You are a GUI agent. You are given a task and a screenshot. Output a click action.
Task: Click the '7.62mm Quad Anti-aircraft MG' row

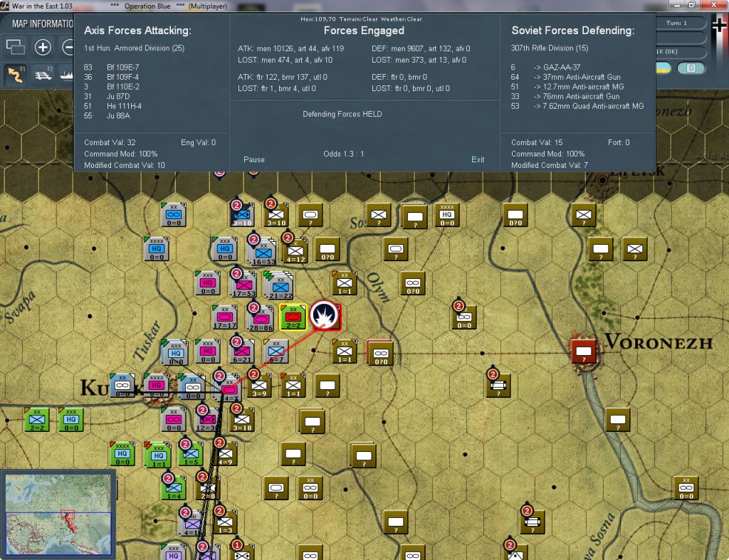coord(577,106)
